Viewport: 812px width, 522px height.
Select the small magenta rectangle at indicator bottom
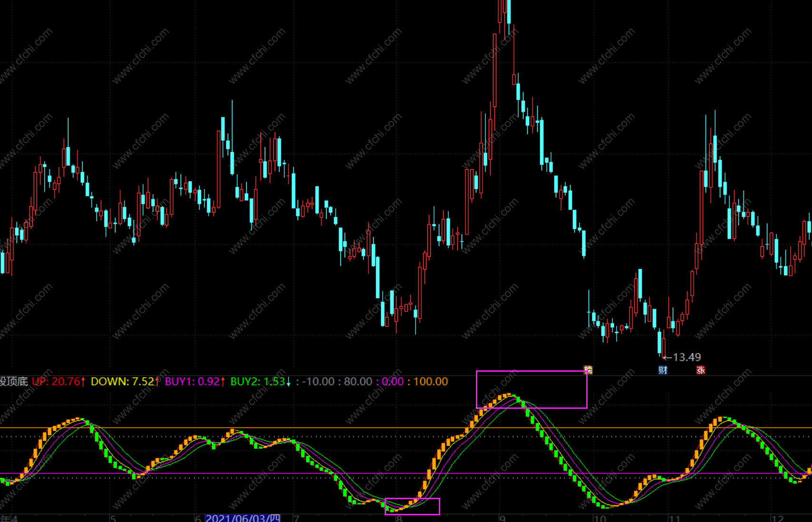pyautogui.click(x=412, y=506)
